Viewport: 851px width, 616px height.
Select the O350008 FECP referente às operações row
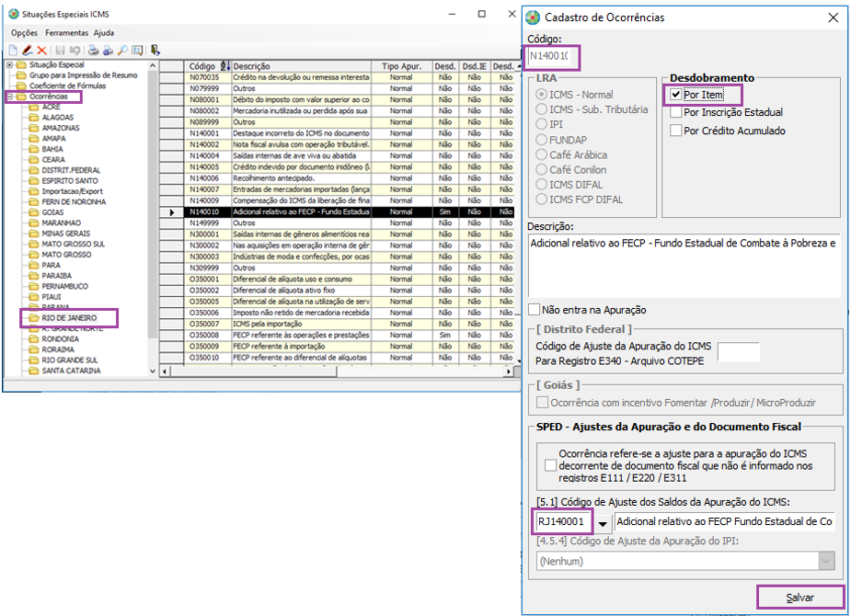337,335
